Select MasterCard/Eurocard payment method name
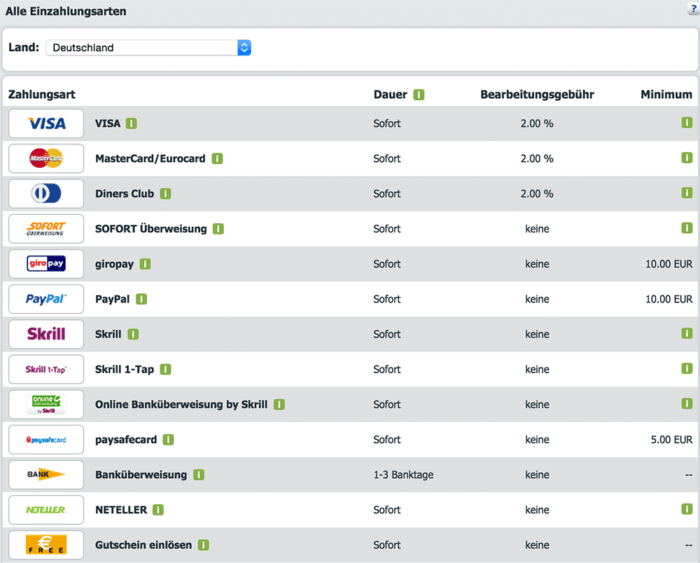The height and width of the screenshot is (563, 700). (150, 158)
